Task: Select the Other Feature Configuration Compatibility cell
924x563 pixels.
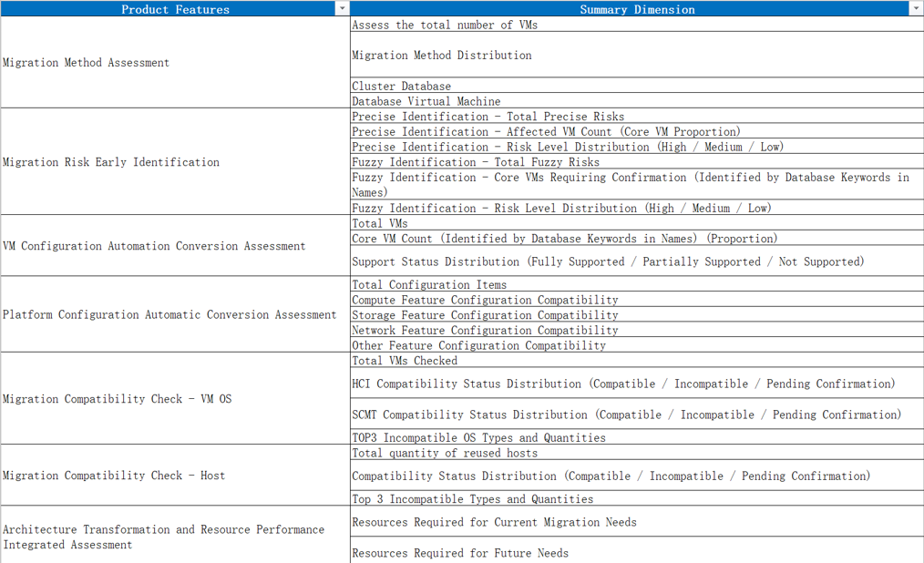Action: coord(637,345)
